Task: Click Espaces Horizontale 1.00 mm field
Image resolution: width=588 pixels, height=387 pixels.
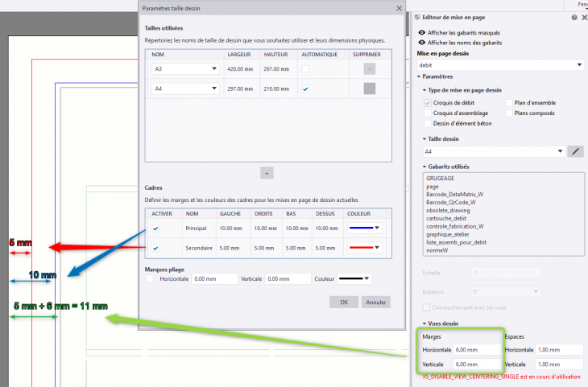Action: pyautogui.click(x=559, y=350)
